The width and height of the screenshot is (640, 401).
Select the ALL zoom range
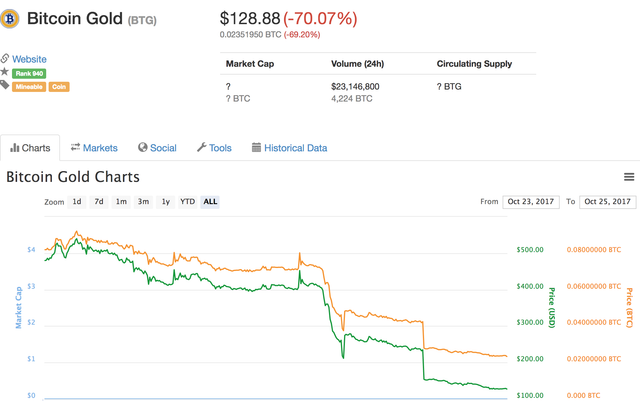tap(210, 202)
